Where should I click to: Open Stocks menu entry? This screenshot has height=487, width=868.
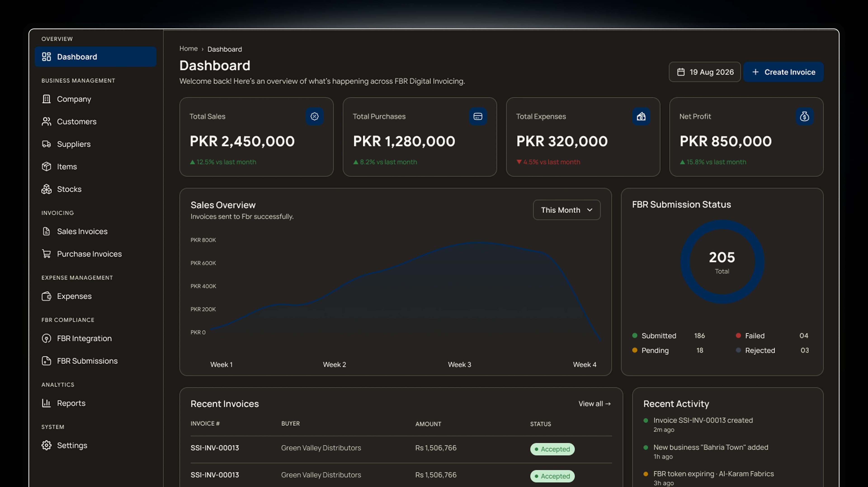coord(95,189)
